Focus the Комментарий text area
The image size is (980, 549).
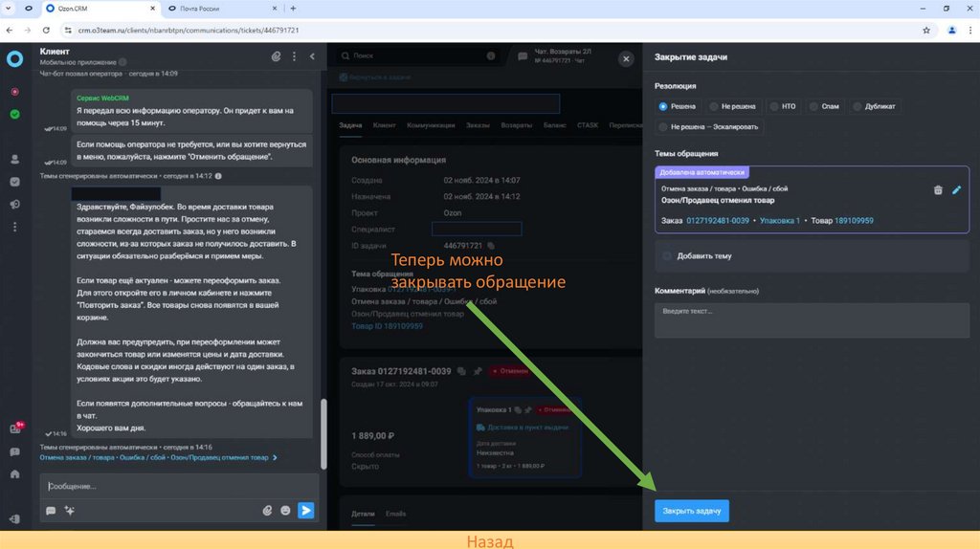click(812, 320)
